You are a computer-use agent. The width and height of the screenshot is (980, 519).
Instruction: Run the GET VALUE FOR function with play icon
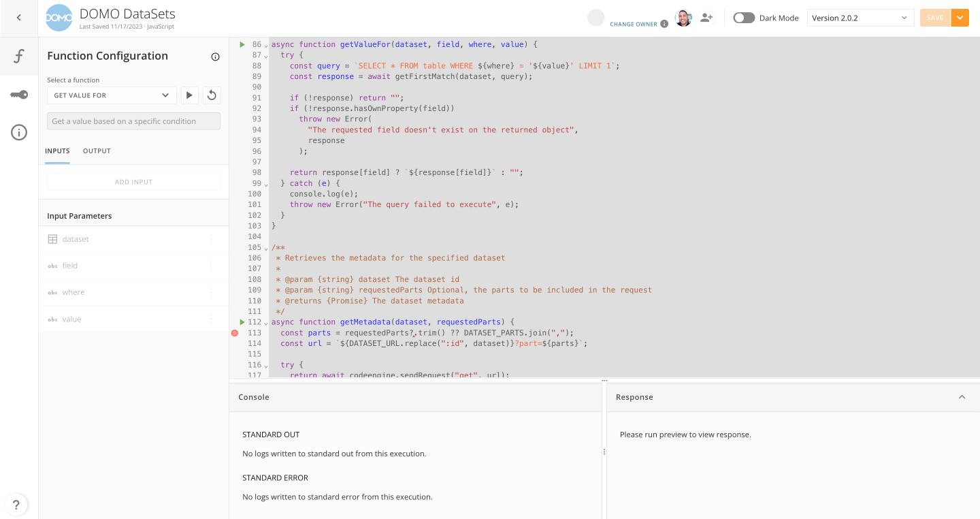189,95
